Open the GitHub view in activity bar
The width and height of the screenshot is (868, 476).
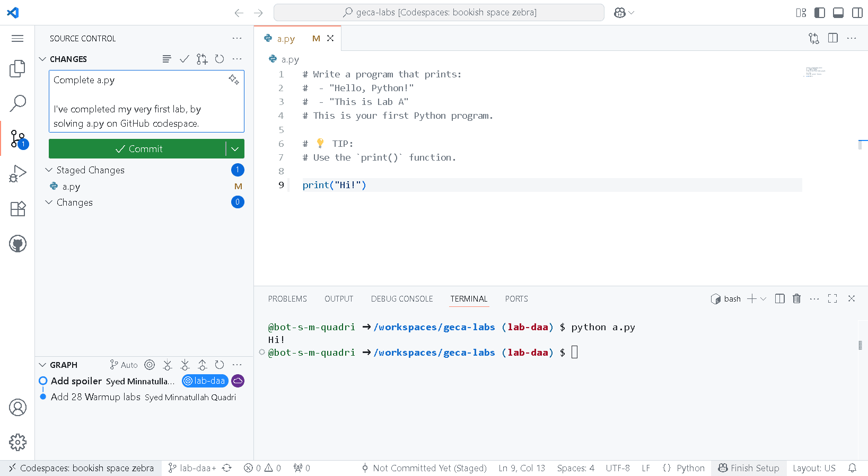[x=17, y=244]
